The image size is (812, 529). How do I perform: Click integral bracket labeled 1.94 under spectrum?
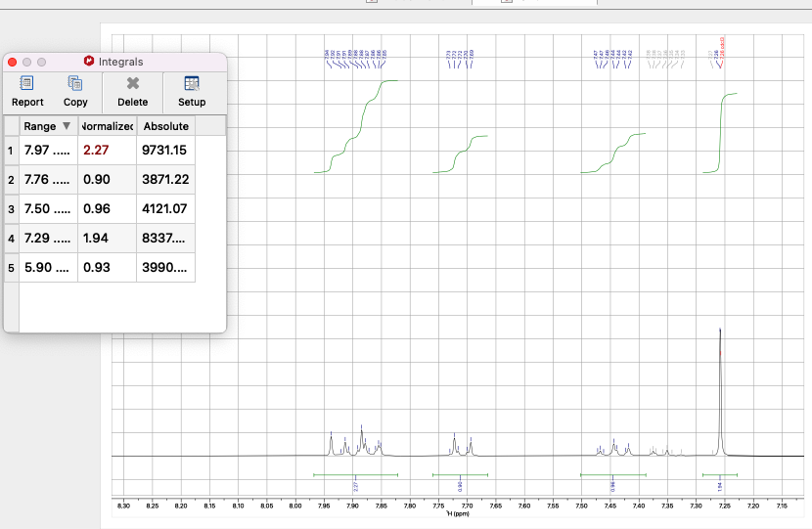(720, 475)
